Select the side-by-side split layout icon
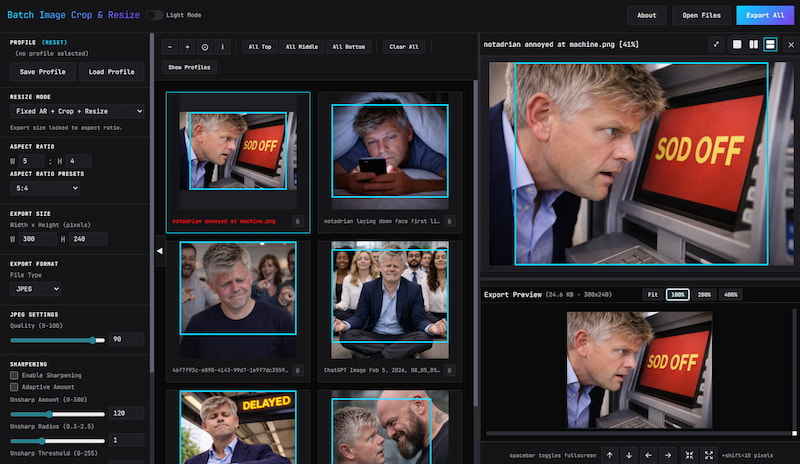This screenshot has width=800, height=464. [x=753, y=44]
